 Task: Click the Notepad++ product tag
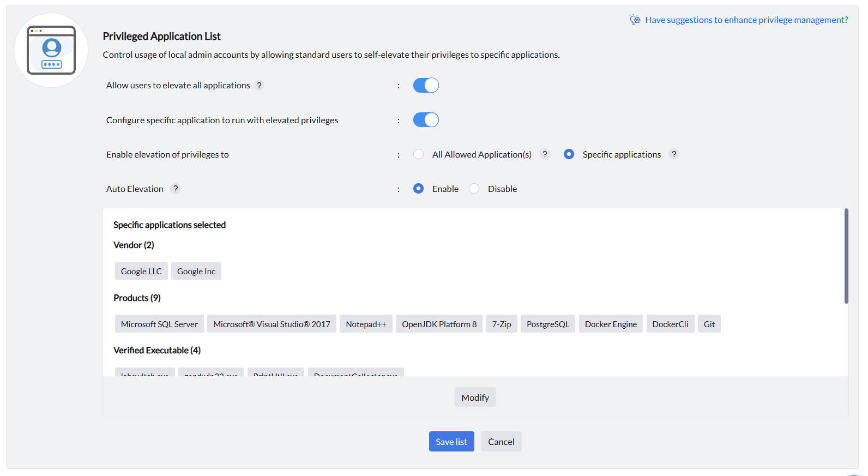pos(366,324)
